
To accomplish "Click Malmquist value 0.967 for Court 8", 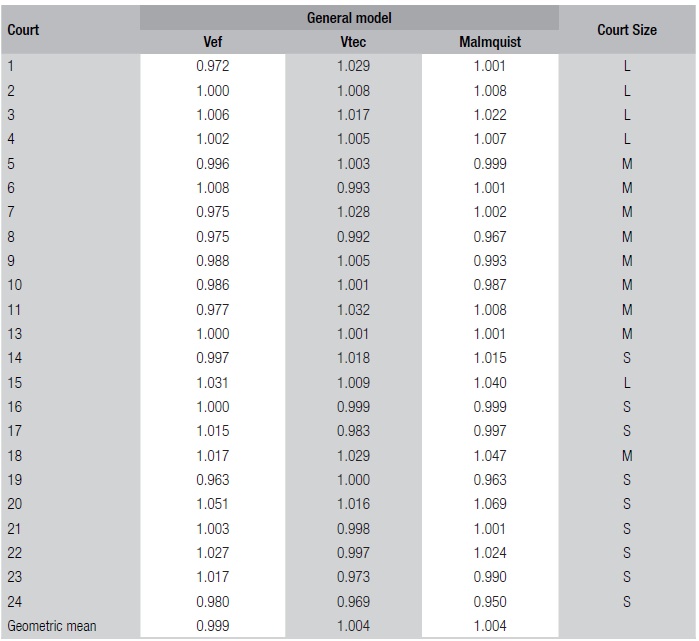I will coord(490,236).
